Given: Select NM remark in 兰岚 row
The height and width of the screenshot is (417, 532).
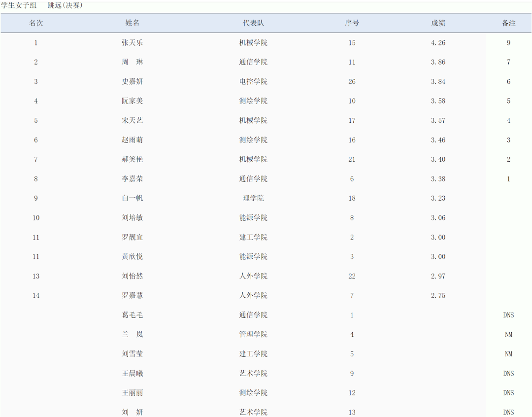Looking at the screenshot, I should (x=508, y=335).
